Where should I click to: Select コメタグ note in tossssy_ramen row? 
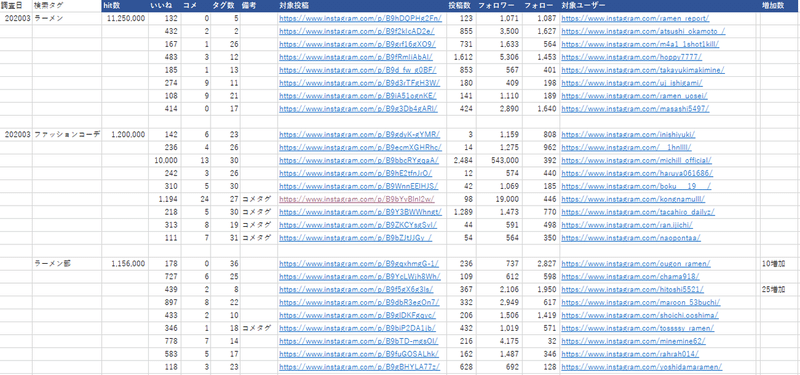pos(259,328)
